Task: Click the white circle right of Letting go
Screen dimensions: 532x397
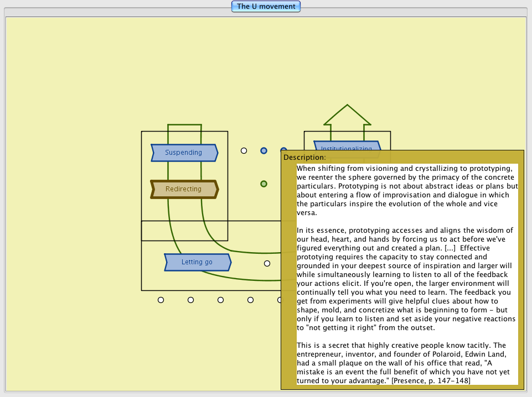Action: click(267, 264)
